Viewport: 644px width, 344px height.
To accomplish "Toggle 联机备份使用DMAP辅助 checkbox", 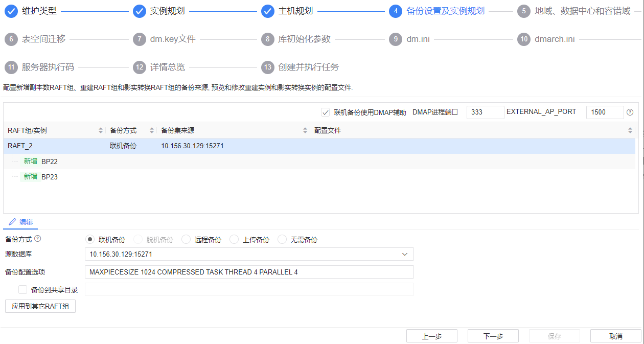I will click(x=325, y=112).
